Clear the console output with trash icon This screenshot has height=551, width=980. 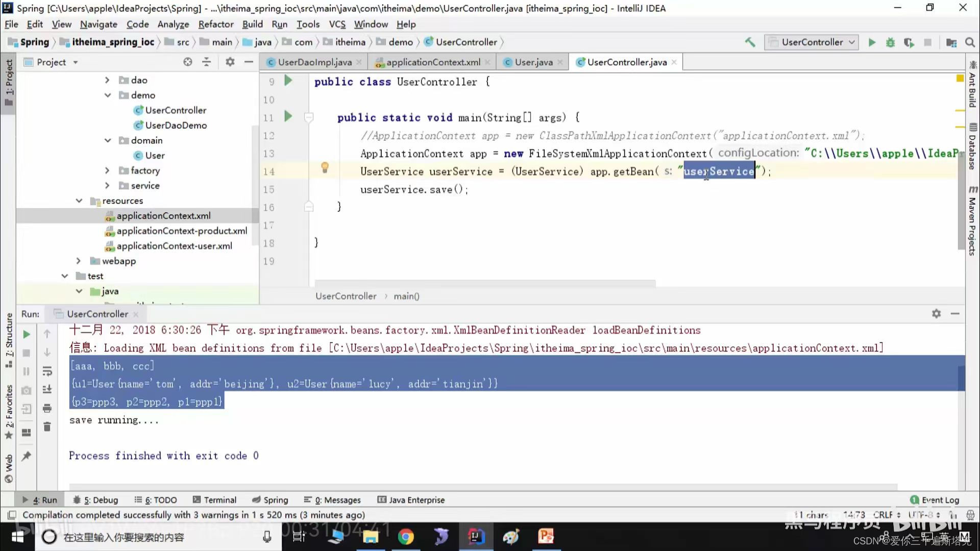pyautogui.click(x=47, y=427)
